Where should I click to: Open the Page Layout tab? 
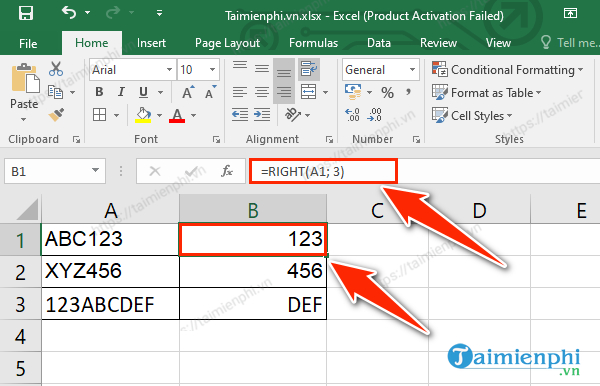tap(227, 43)
